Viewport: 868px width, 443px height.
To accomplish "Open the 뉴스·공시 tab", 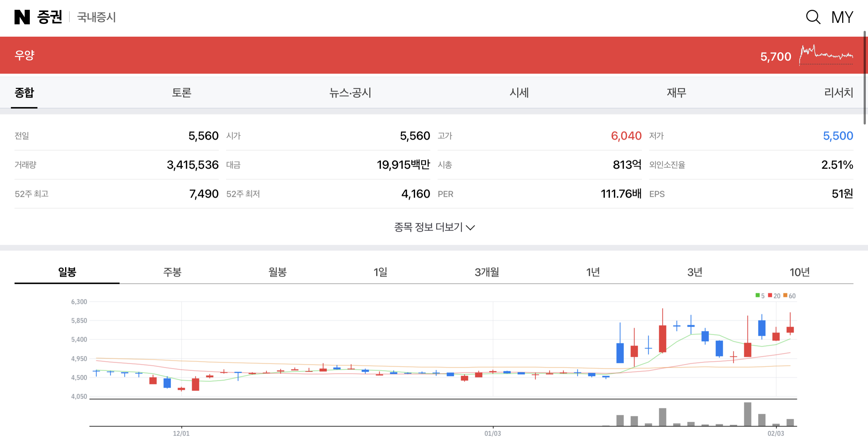I will (350, 93).
